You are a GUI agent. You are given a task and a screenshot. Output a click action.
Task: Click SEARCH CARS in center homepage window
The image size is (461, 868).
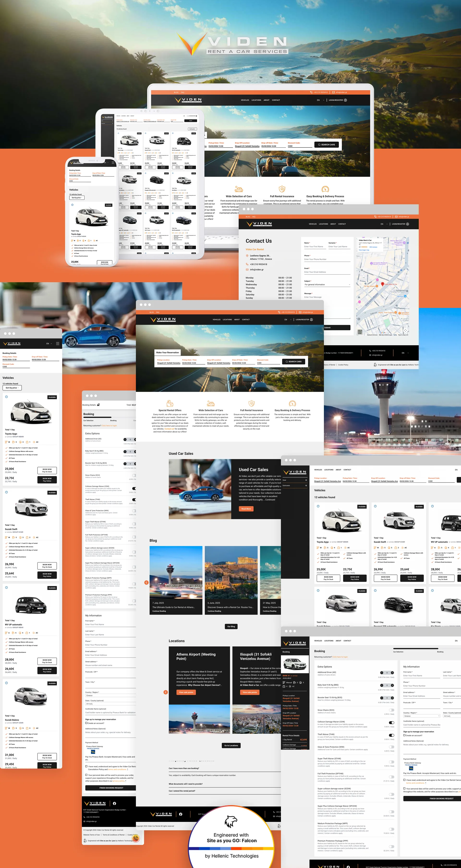(x=294, y=361)
